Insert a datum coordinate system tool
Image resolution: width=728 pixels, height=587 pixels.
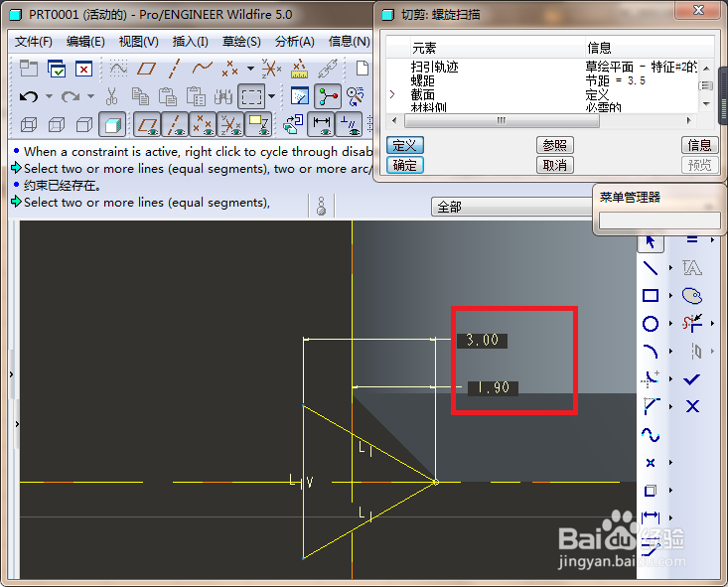[x=271, y=69]
